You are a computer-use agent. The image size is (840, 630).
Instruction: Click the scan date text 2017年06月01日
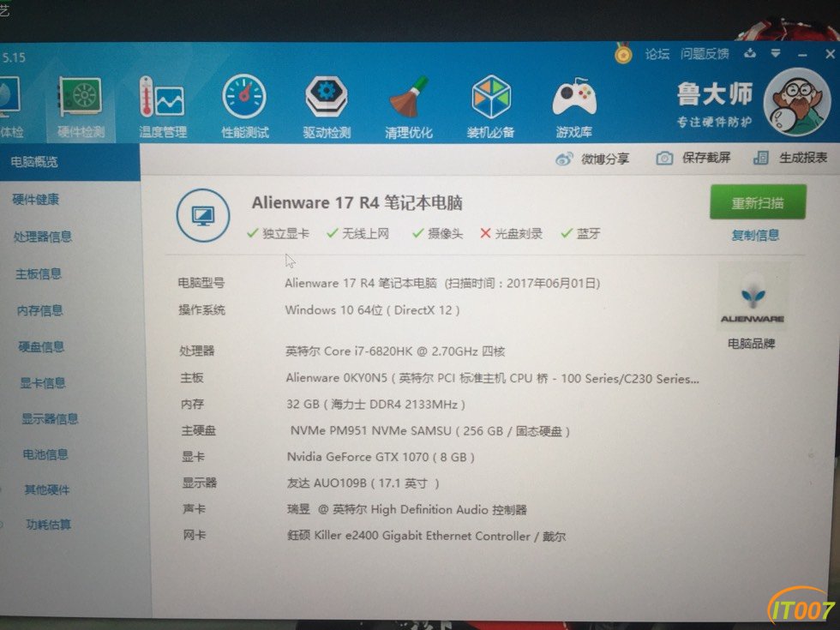click(551, 283)
